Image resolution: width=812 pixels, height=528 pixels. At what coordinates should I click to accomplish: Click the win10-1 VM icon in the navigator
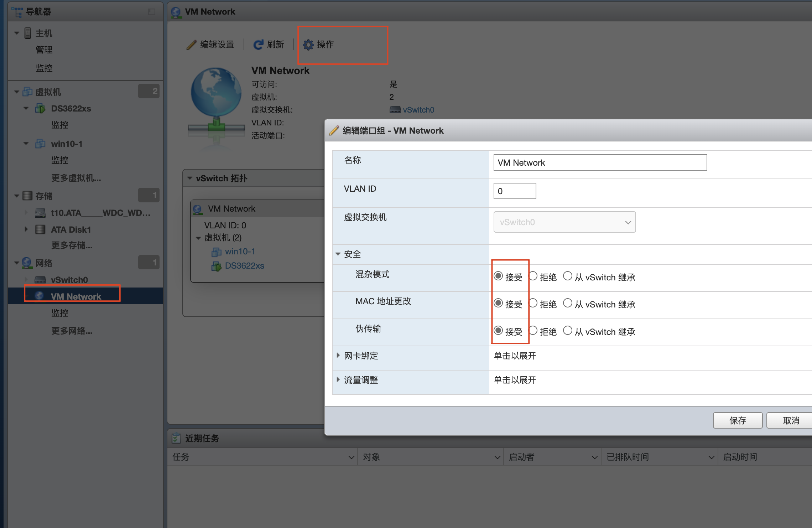point(40,144)
